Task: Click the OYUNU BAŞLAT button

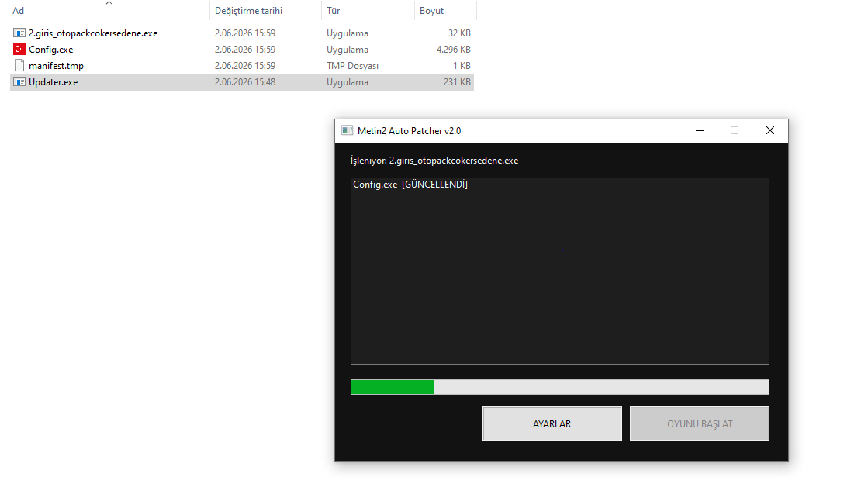Action: (699, 423)
